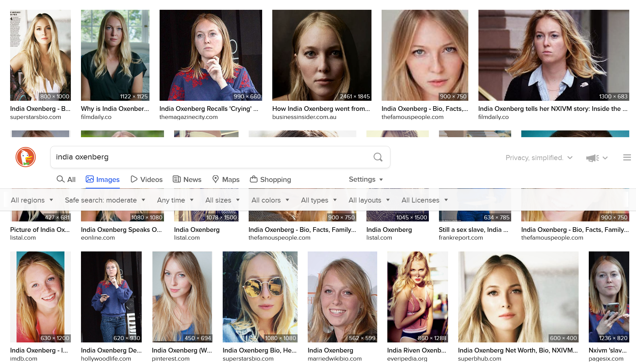Open 'India Oxenberg Net Worth, Bio, NXIVM...' link
Image resolution: width=636 pixels, height=364 pixels.
coord(518,350)
